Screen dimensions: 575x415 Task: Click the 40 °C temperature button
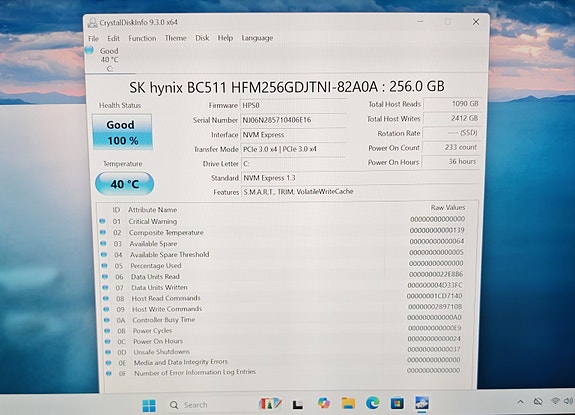pos(124,183)
